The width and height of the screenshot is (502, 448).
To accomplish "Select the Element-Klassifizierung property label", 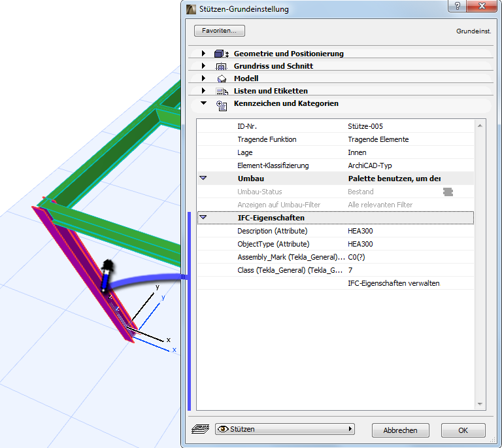I will point(273,165).
